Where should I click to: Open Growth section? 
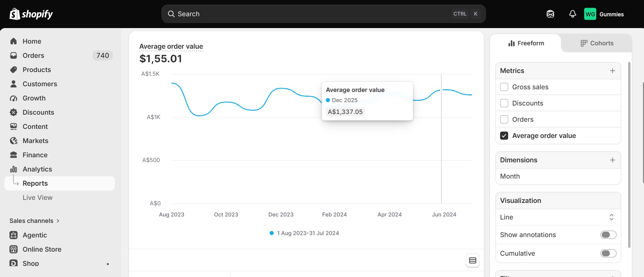point(34,98)
